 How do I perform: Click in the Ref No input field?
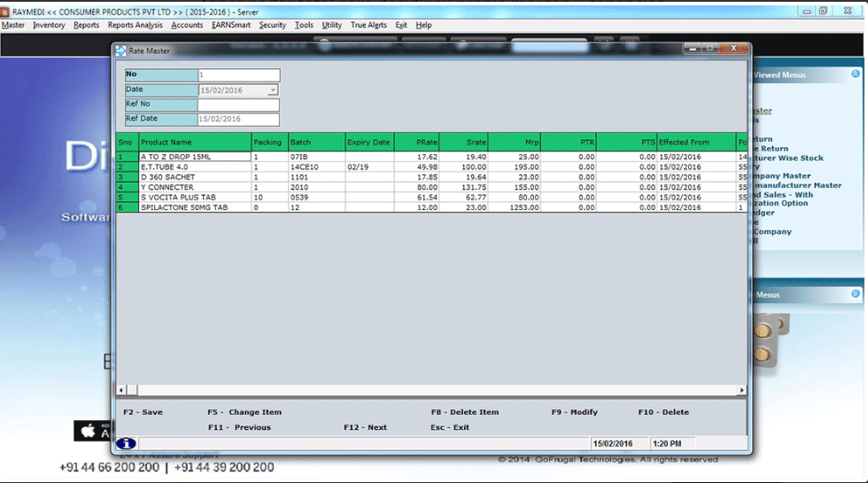tap(238, 105)
